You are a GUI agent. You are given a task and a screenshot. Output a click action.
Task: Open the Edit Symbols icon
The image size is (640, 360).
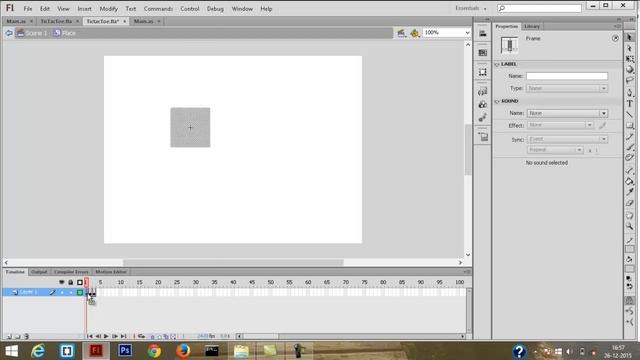pos(415,33)
